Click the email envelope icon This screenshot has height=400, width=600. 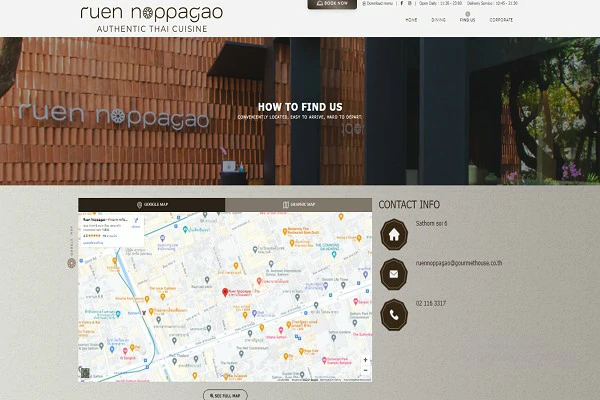point(394,274)
